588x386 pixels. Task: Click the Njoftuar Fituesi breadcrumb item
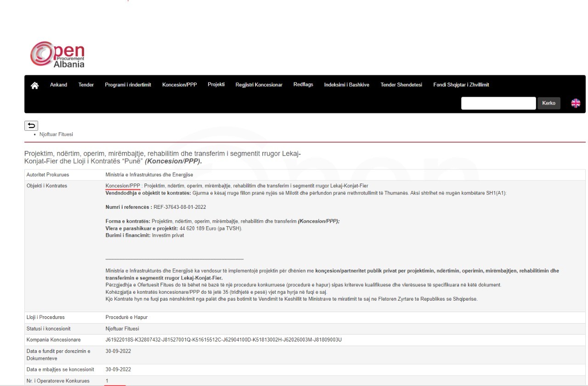click(x=56, y=134)
